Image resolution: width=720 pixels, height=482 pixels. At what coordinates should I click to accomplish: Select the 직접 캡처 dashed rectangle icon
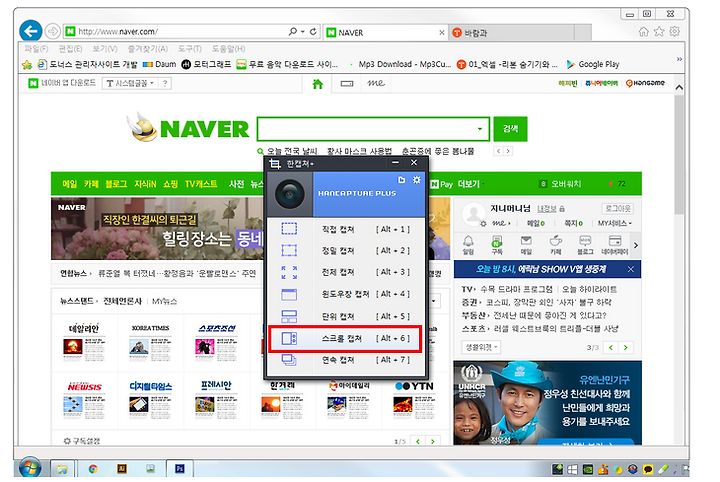coord(289,229)
